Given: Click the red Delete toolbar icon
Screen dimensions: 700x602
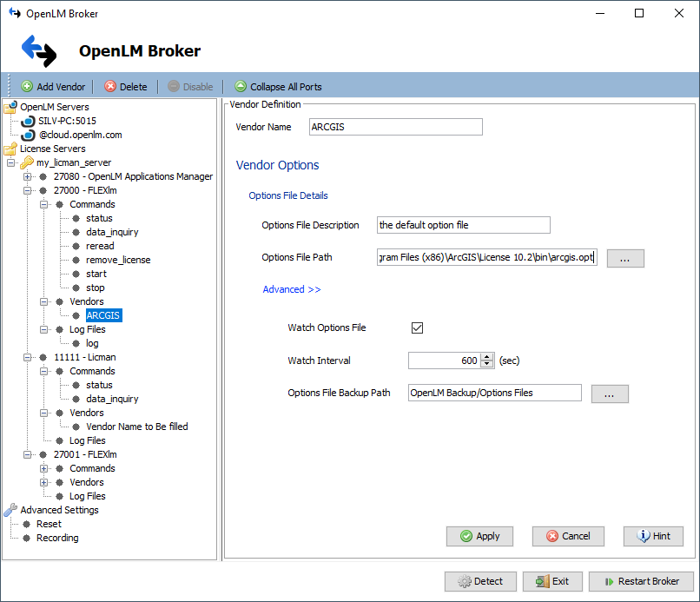Looking at the screenshot, I should [x=110, y=87].
